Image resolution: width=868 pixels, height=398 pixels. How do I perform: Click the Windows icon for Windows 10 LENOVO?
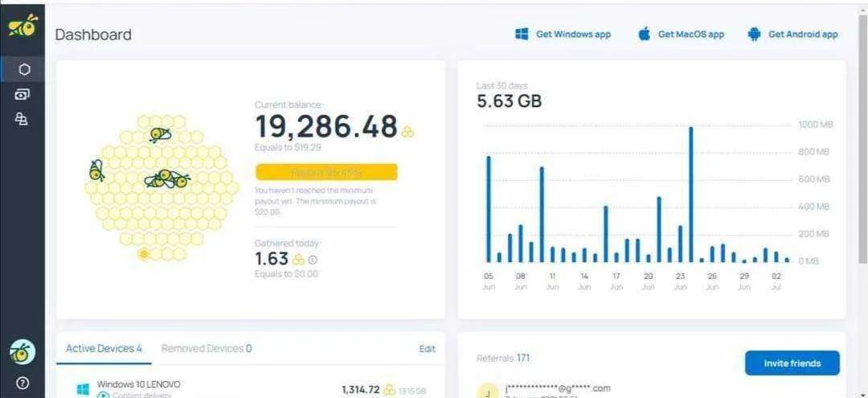coord(83,389)
